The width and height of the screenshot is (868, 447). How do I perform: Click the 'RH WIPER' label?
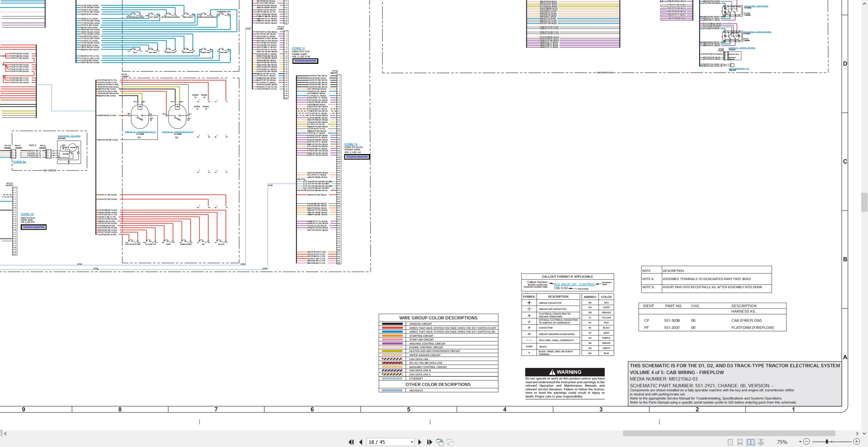pyautogui.click(x=50, y=171)
